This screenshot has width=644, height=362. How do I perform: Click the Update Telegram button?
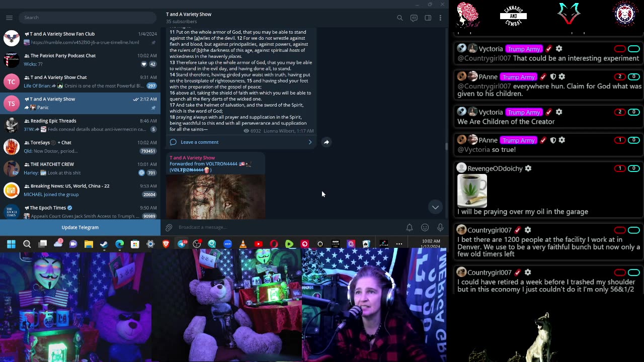[80, 227]
